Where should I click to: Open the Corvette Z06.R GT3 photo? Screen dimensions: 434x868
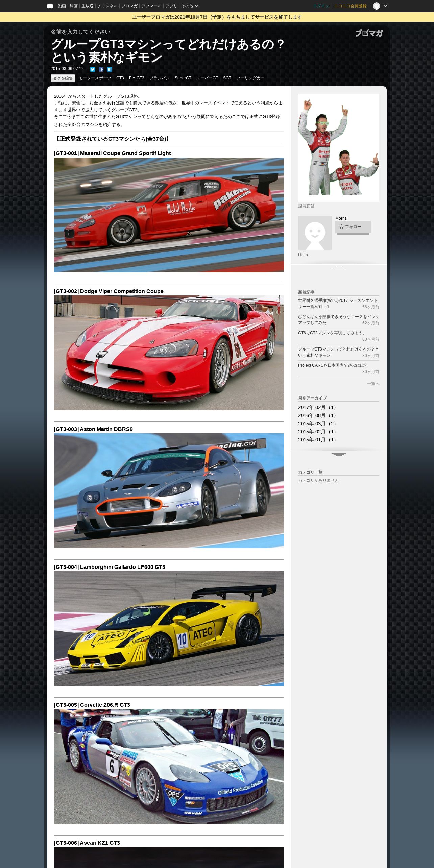[169, 767]
